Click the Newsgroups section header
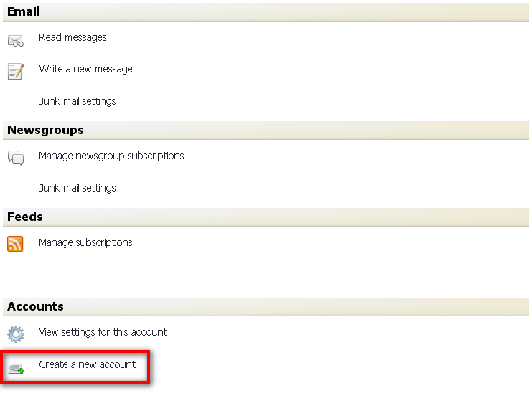The width and height of the screenshot is (532, 416). coord(45,130)
